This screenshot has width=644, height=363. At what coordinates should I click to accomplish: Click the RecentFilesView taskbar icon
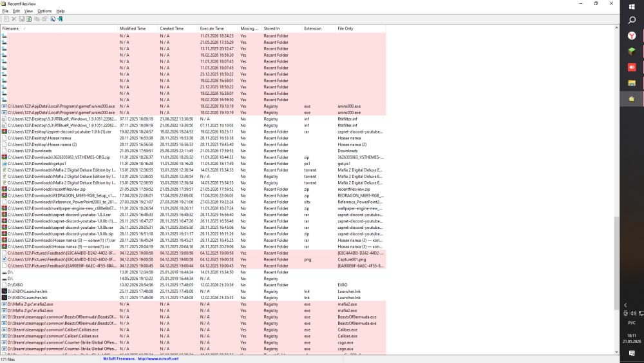(632, 99)
